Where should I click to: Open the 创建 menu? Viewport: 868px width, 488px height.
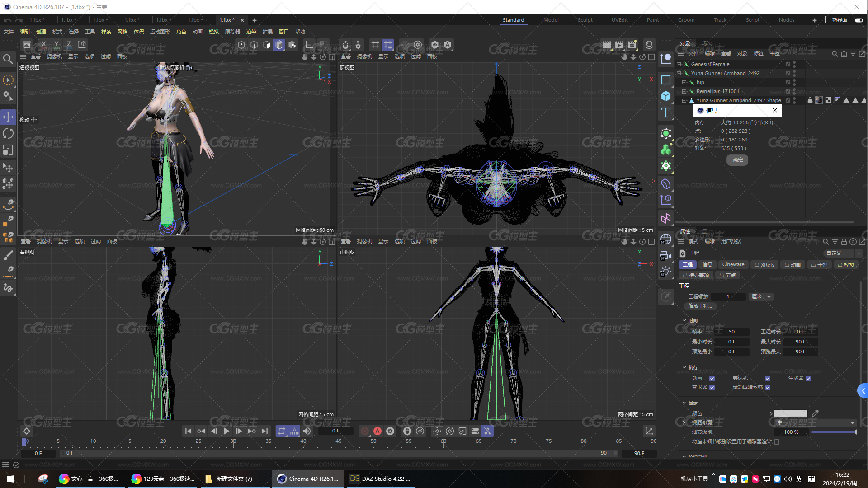(x=41, y=32)
